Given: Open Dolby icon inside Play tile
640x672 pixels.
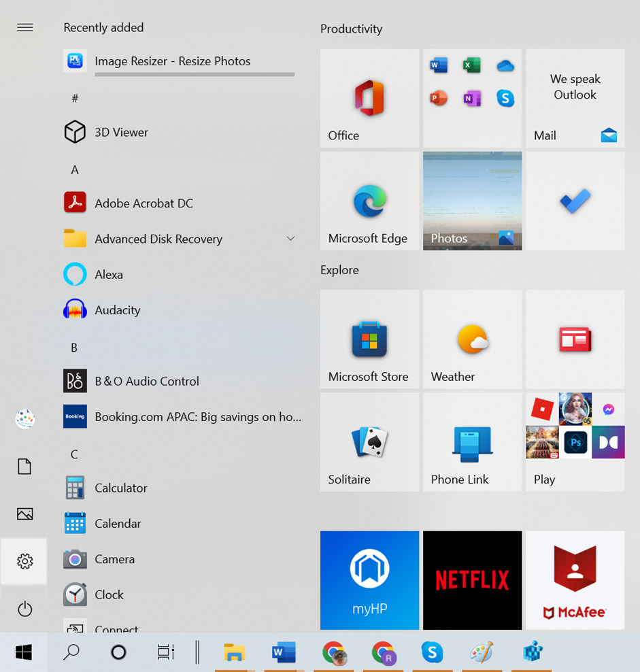Looking at the screenshot, I should [x=608, y=442].
